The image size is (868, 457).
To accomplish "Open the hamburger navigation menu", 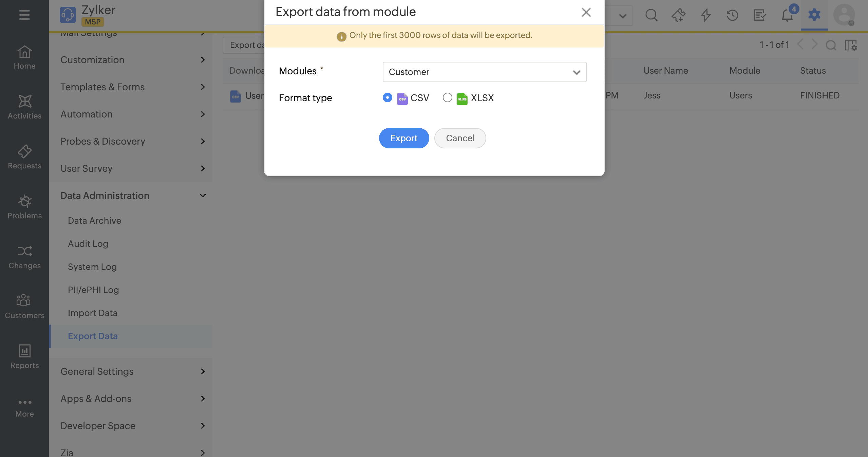I will coord(24,15).
